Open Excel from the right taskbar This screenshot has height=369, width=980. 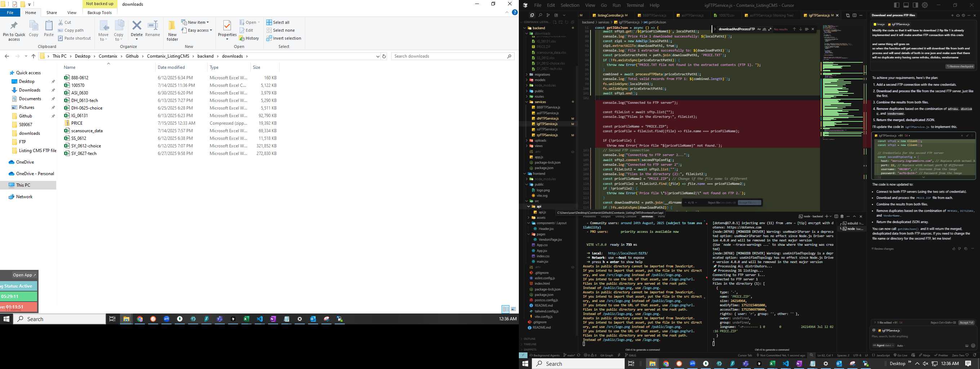pyautogui.click(x=772, y=364)
